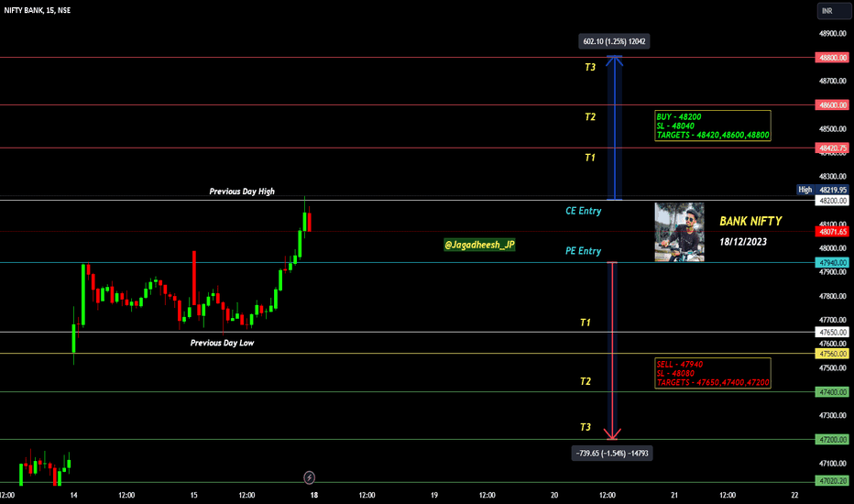854x504 pixels.
Task: Click the green BUY - 48200 note box
Action: point(713,126)
